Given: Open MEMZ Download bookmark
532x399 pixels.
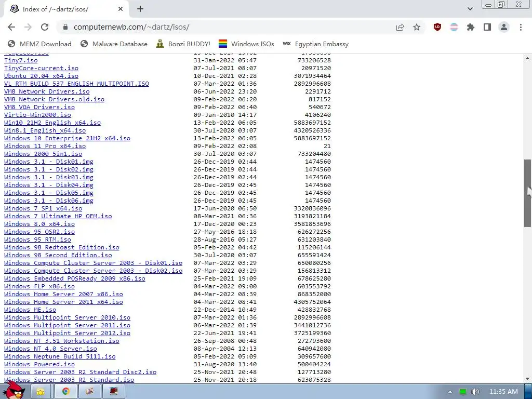Looking at the screenshot, I should [39, 44].
